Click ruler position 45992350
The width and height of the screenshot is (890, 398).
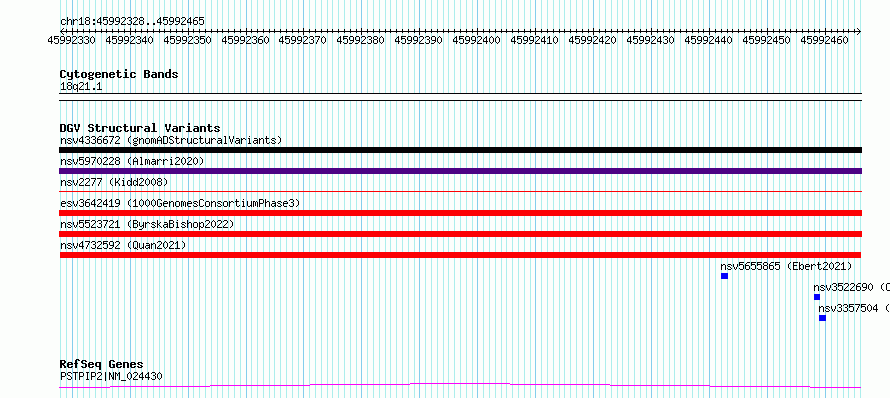point(188,40)
